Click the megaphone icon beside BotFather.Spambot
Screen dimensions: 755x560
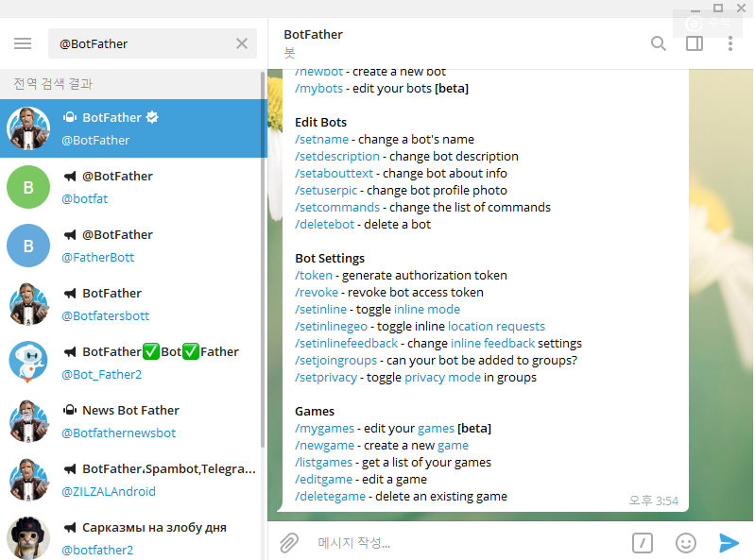(x=70, y=469)
